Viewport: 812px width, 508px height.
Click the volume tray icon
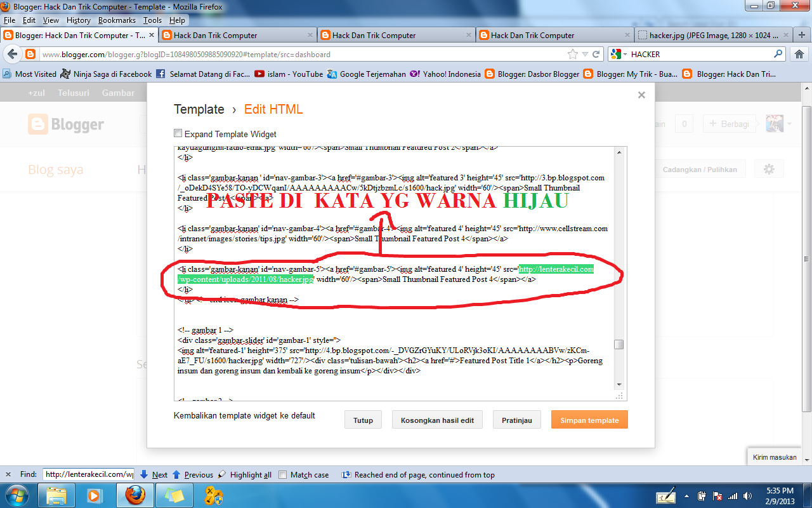[x=747, y=495]
